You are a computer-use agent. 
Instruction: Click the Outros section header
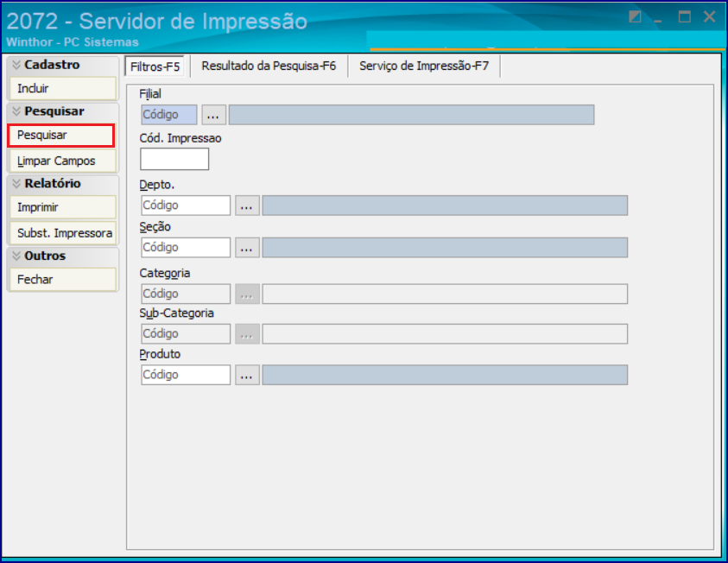63,256
